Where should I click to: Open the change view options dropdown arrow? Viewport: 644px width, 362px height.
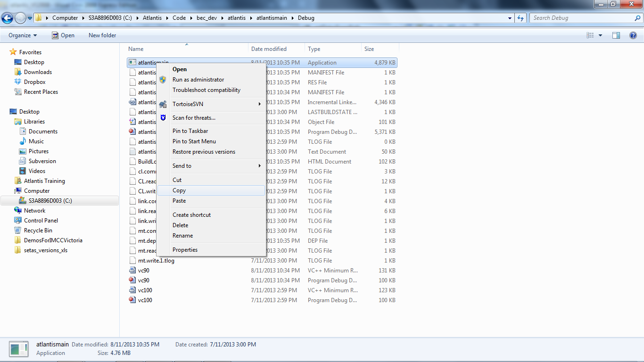tap(600, 35)
